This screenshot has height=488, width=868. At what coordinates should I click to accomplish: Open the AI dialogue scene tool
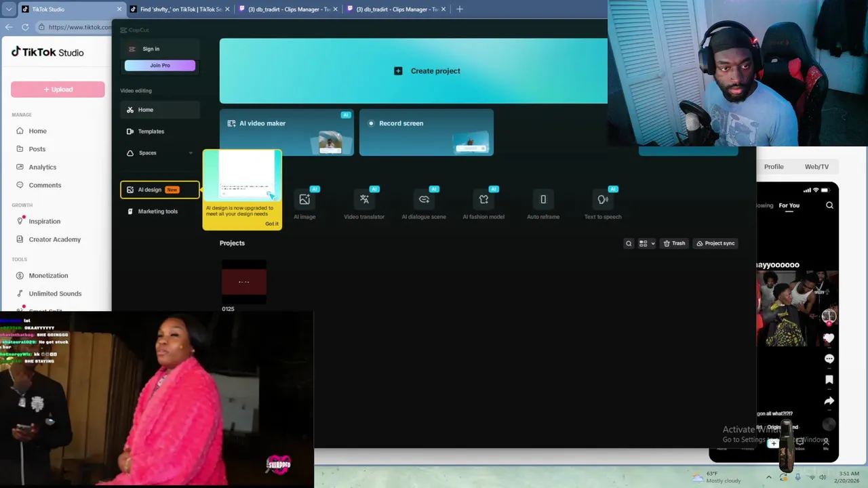[424, 204]
